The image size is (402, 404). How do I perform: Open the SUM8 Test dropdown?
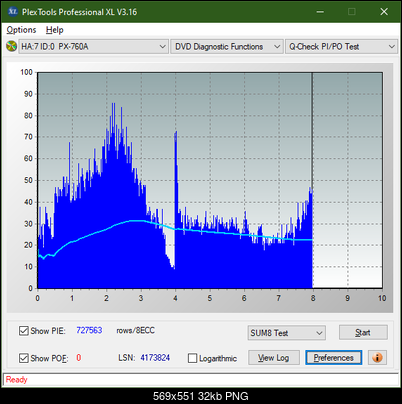point(287,333)
